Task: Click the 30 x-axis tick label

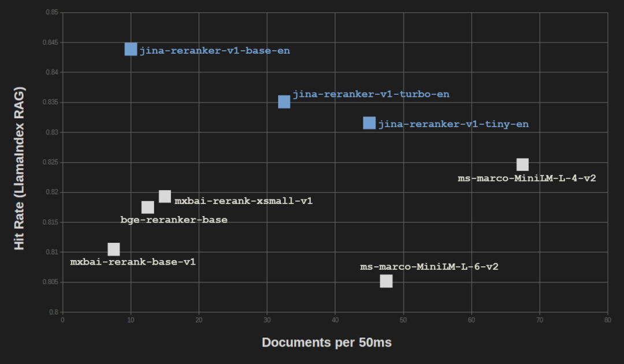Action: point(267,320)
